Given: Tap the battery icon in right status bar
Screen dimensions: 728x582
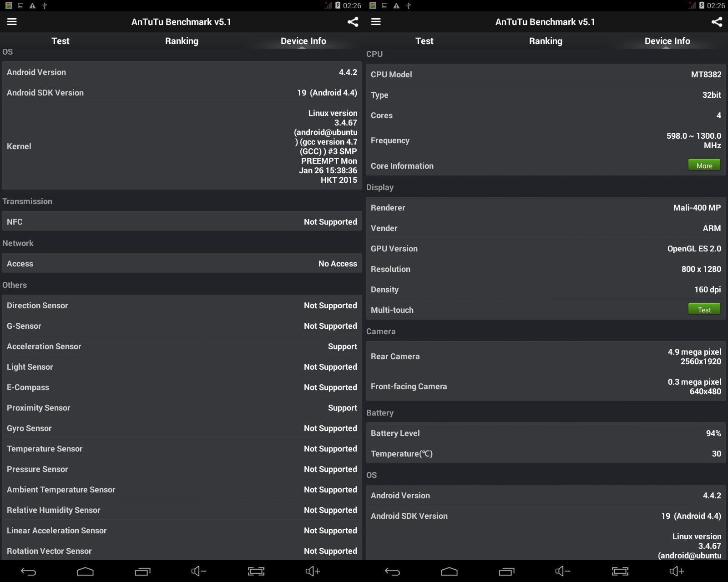Looking at the screenshot, I should coord(702,5).
